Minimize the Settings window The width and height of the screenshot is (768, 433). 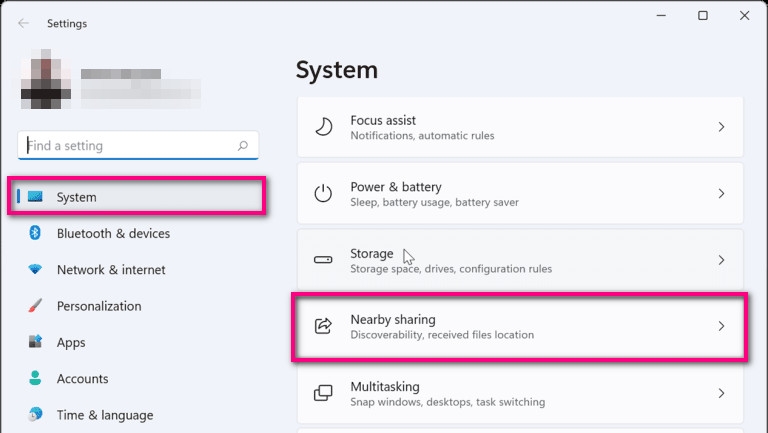coord(661,16)
